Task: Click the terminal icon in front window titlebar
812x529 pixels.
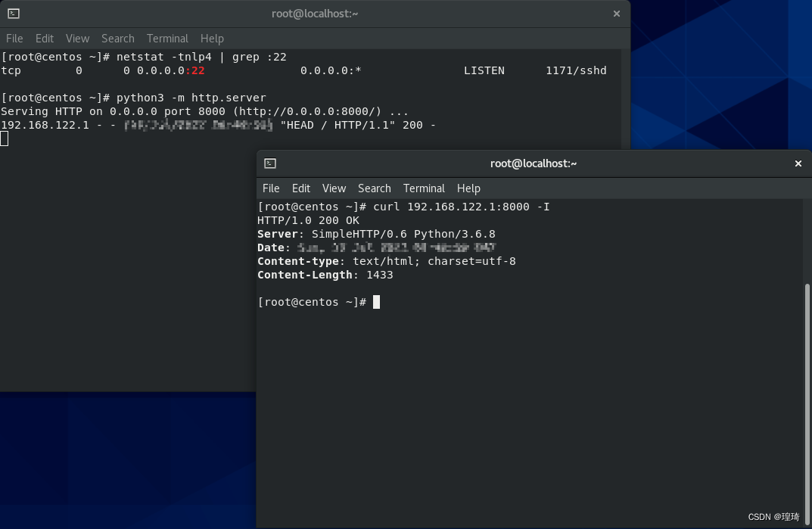Action: [x=271, y=163]
